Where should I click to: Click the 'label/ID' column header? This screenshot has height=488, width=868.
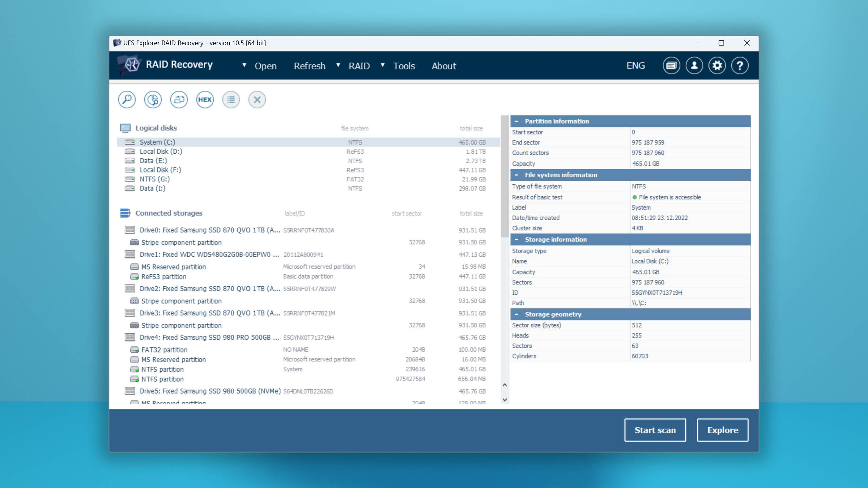coord(295,213)
